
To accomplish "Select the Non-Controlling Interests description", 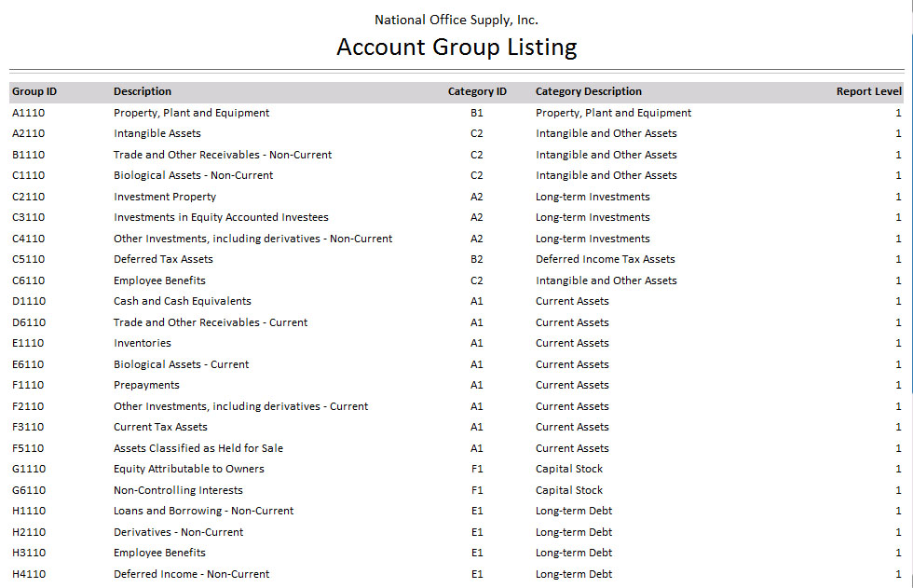I will click(x=178, y=490).
